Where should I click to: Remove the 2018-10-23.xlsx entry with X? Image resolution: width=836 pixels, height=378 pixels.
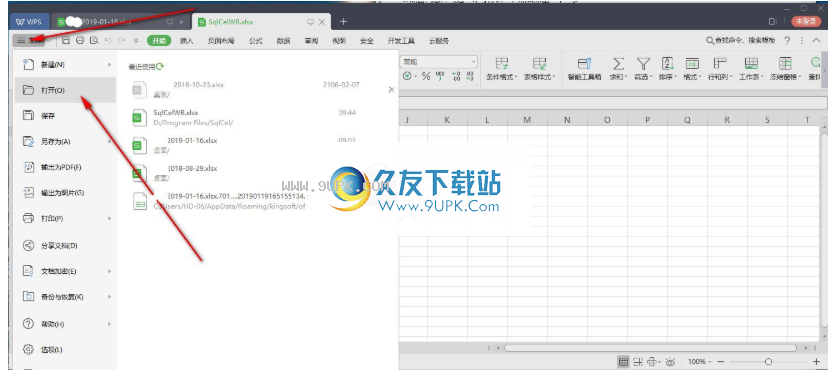pos(391,90)
